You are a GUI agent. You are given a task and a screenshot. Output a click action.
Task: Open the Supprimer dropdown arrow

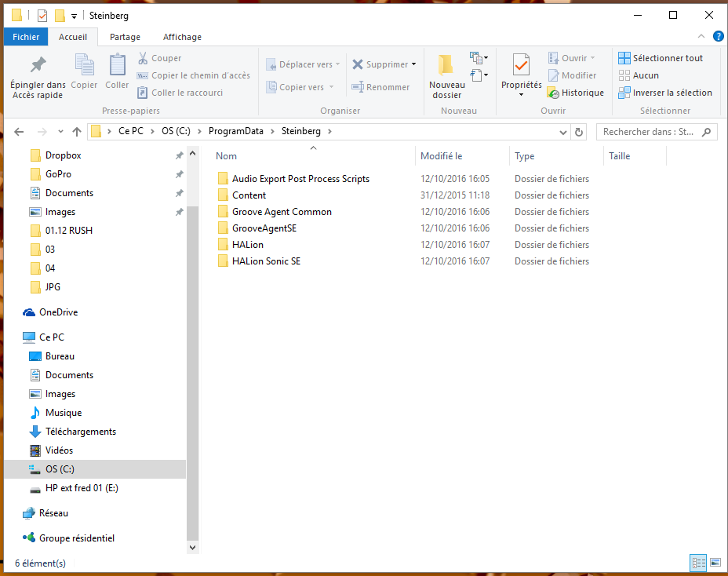(x=413, y=64)
